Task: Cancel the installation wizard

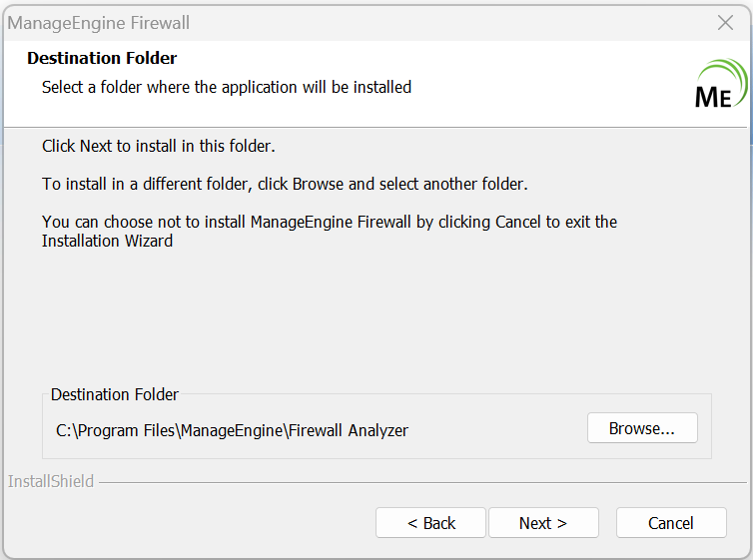Action: pos(670,523)
